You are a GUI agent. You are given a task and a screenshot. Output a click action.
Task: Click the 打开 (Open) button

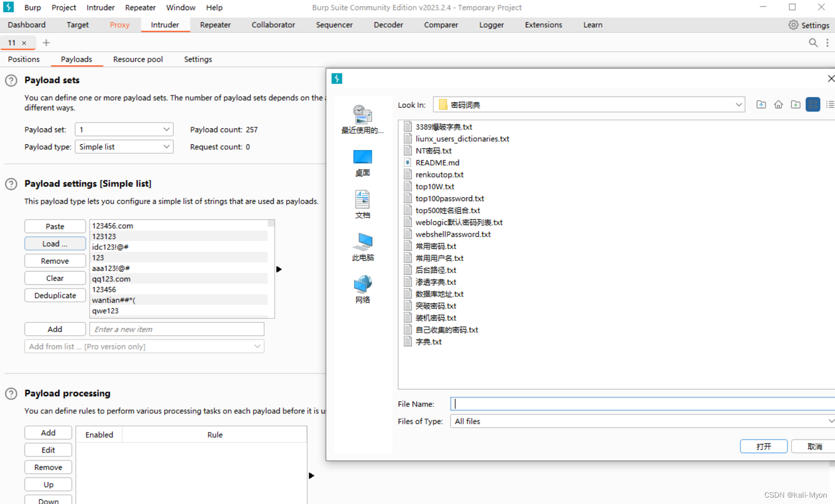coord(763,447)
